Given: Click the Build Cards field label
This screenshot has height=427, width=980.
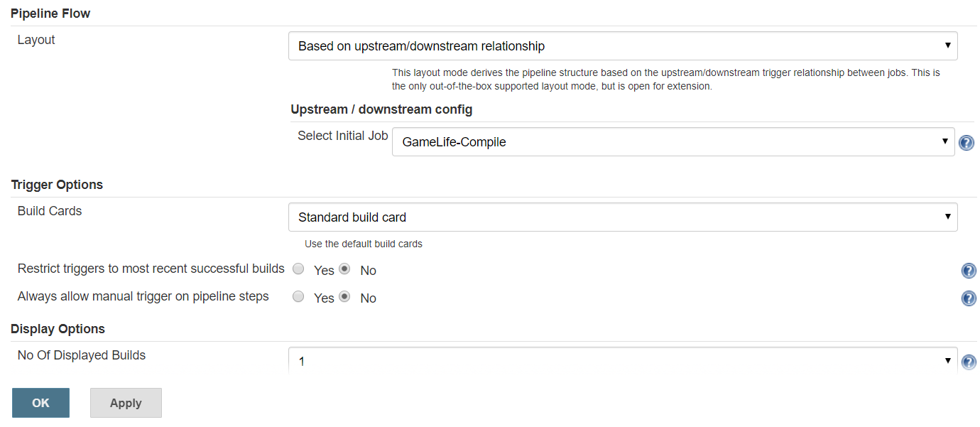Looking at the screenshot, I should (50, 211).
